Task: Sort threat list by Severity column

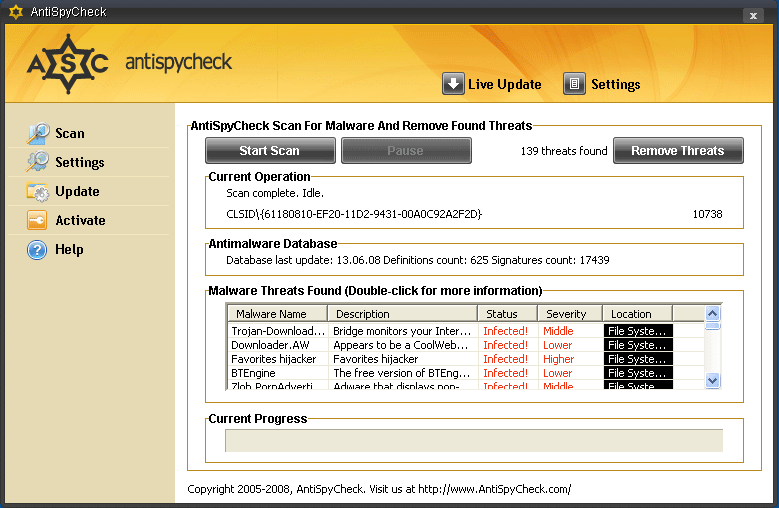Action: click(x=567, y=313)
